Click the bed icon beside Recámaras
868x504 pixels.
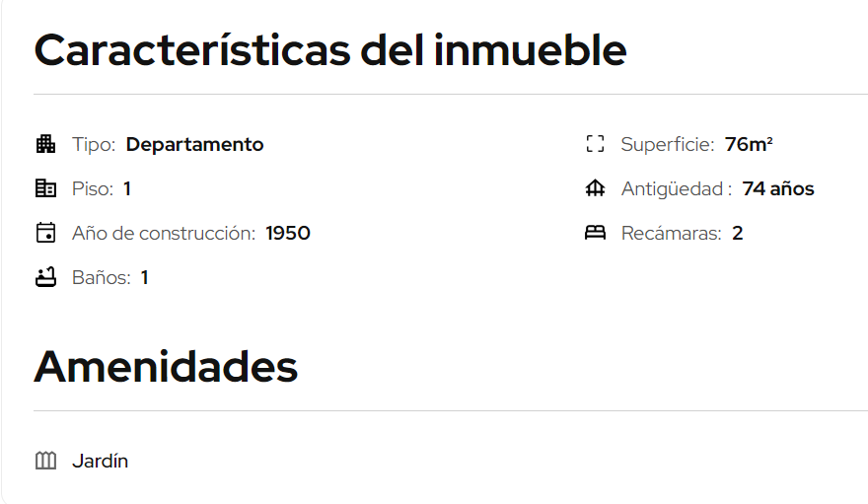(x=595, y=233)
